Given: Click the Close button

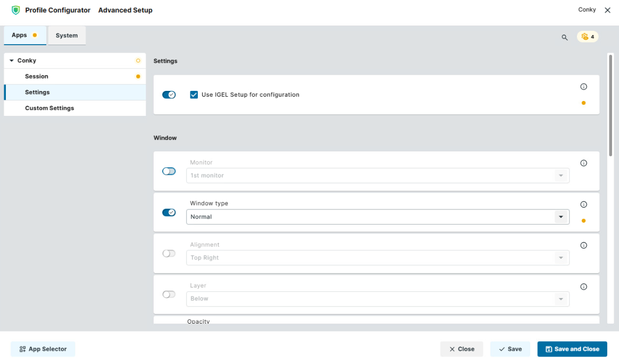Looking at the screenshot, I should click(x=462, y=349).
